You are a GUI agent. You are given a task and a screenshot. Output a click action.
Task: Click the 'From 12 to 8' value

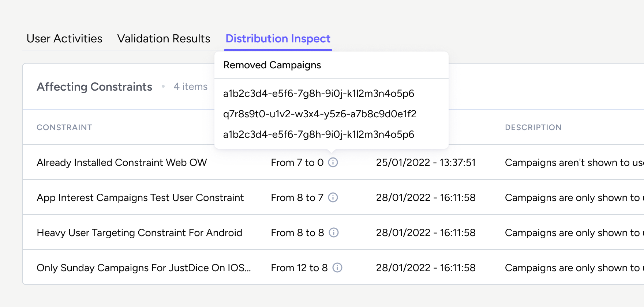(x=299, y=268)
